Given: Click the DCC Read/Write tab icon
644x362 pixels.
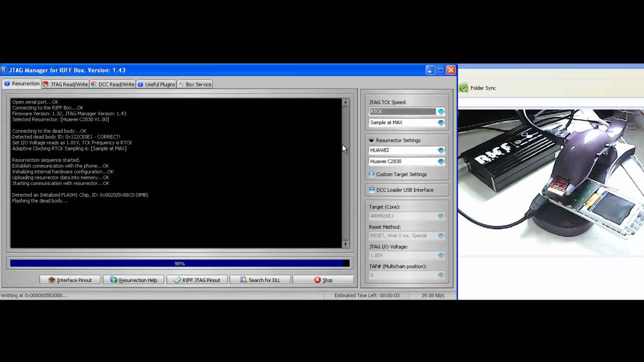Looking at the screenshot, I should click(94, 84).
